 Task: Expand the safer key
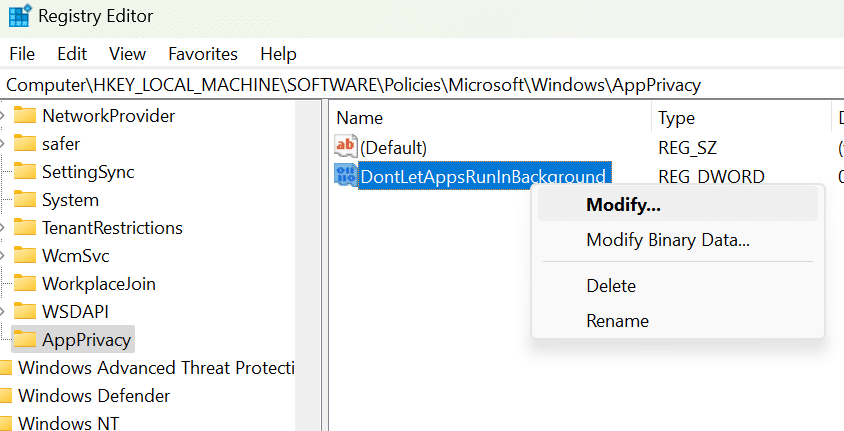3,144
